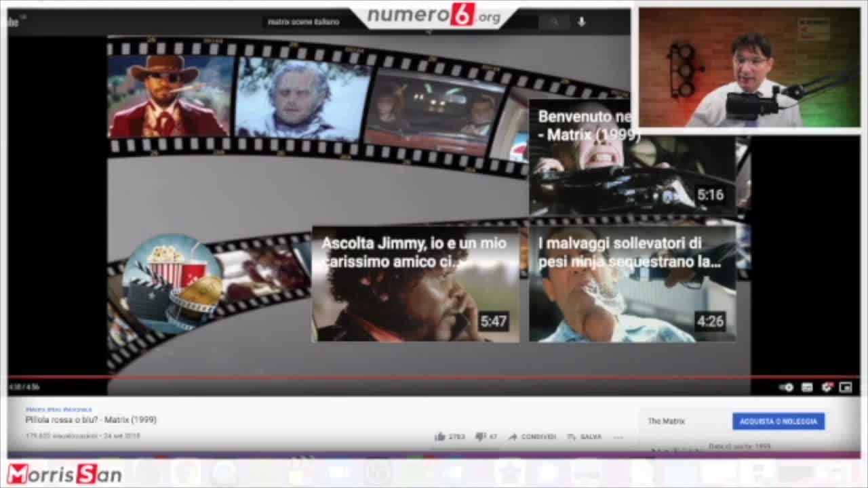The height and width of the screenshot is (488, 868).
Task: Click the ACQUISTA O NOLEGGIA button
Action: pyautogui.click(x=778, y=421)
